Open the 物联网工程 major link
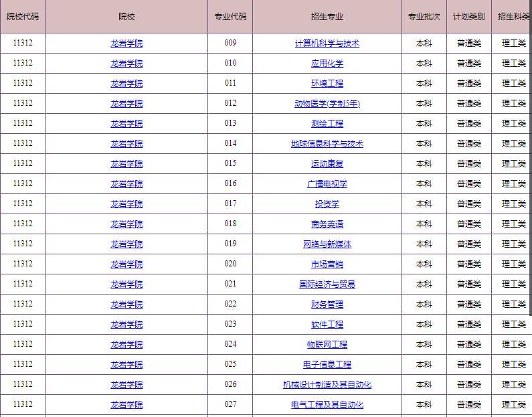This screenshot has height=417, width=532. pyautogui.click(x=327, y=345)
